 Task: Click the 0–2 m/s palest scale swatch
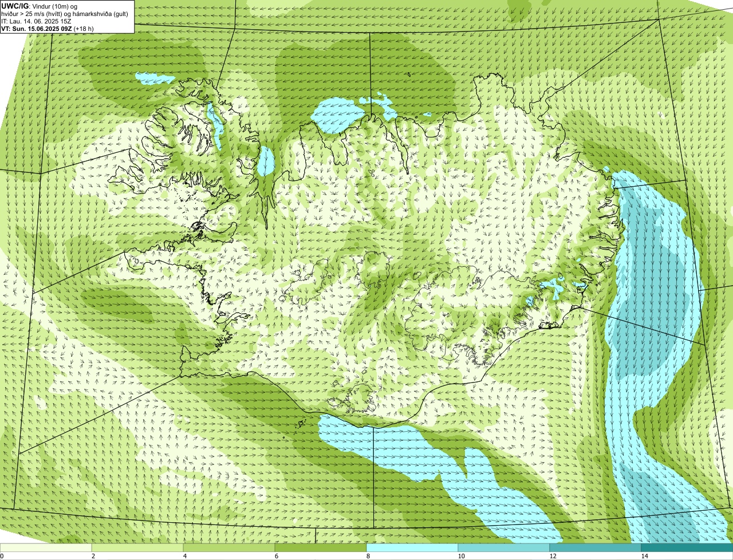tap(46, 548)
